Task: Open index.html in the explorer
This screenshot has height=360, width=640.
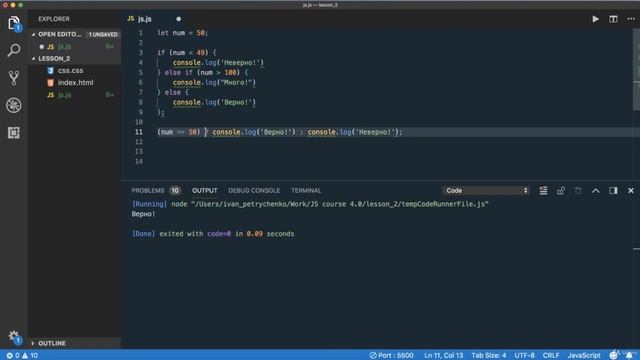Action: pos(74,82)
